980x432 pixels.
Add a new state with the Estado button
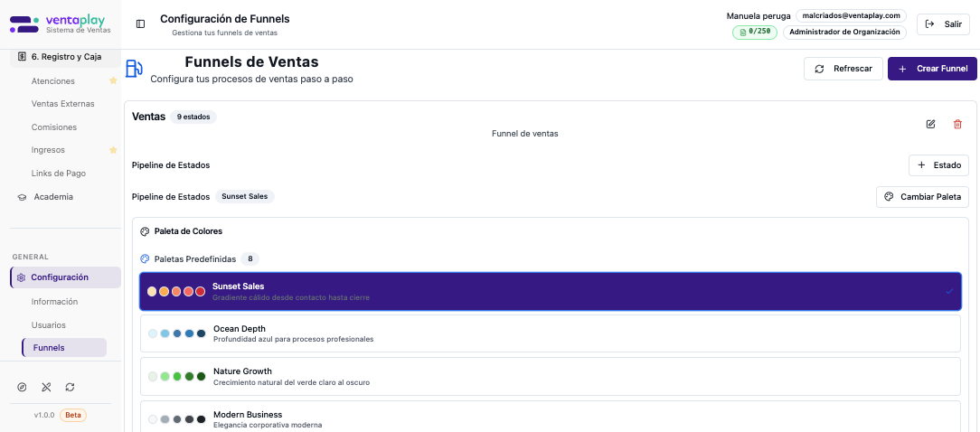click(x=938, y=165)
